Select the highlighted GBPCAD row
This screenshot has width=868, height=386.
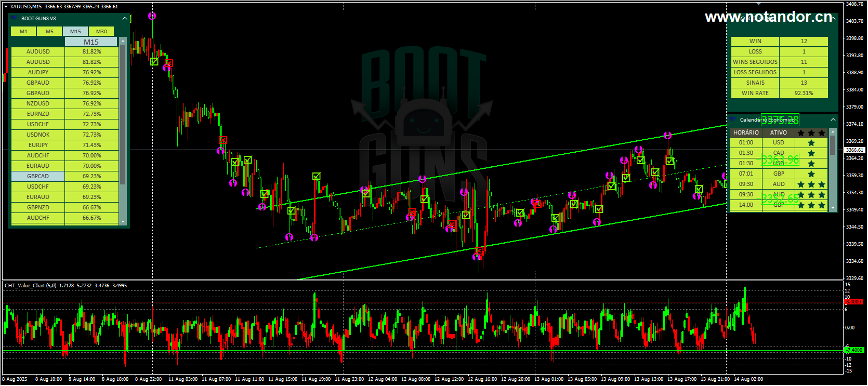tap(65, 176)
